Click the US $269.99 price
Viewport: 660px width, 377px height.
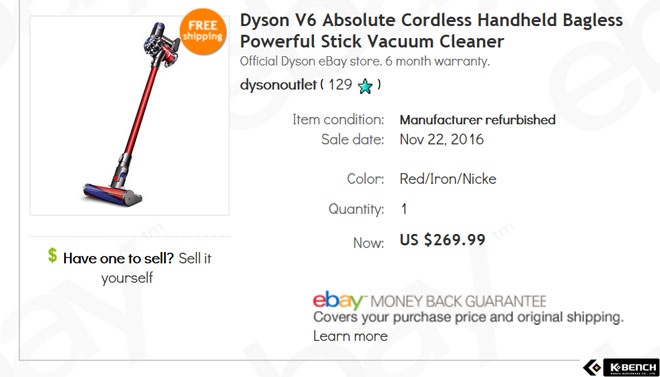[442, 240]
